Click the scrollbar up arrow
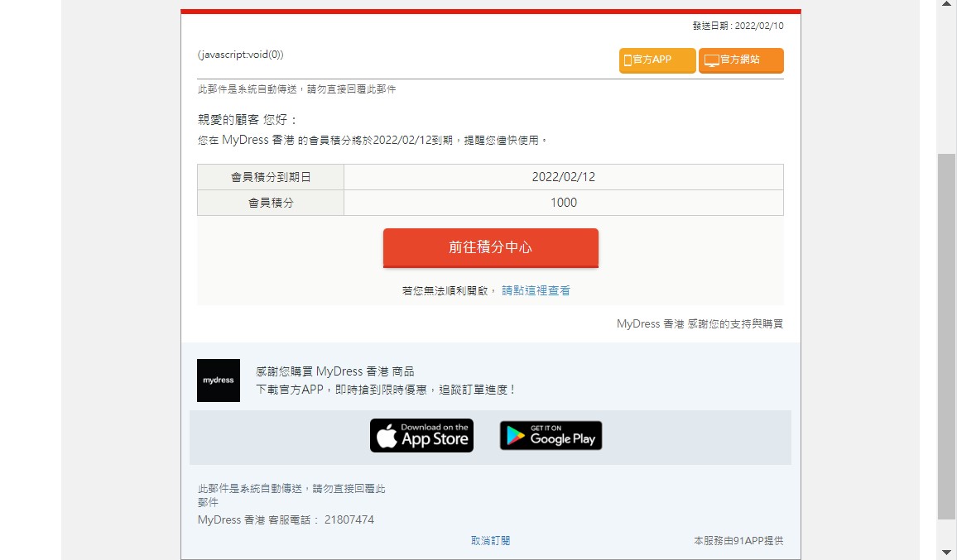Viewport: 957px width, 560px height. point(946,4)
